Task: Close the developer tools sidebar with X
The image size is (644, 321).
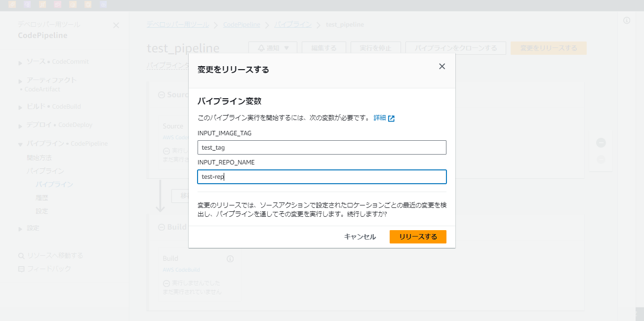Action: (116, 25)
